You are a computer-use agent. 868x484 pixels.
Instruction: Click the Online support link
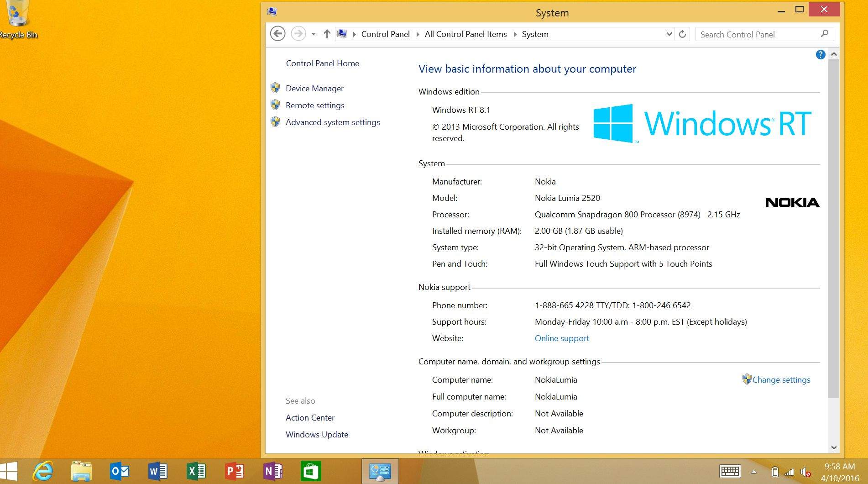(562, 338)
